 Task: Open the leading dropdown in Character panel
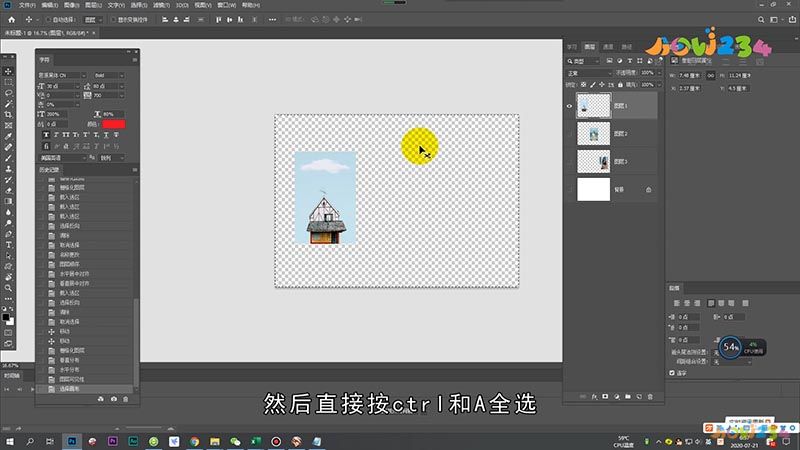click(x=121, y=86)
